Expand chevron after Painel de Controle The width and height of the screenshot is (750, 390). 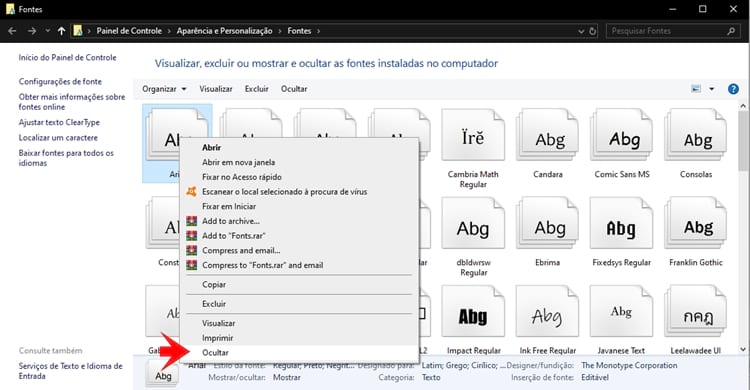[x=169, y=31]
